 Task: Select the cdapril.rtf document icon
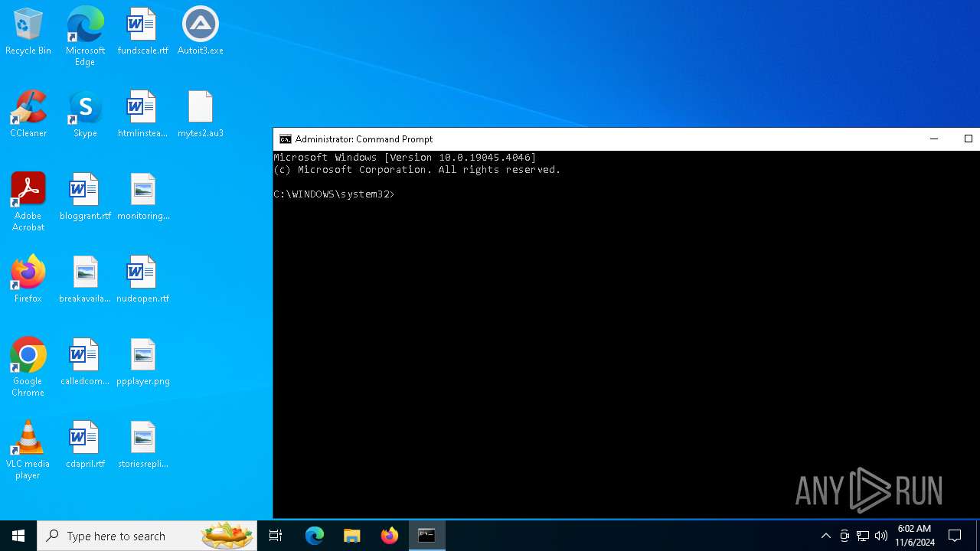pyautogui.click(x=85, y=445)
